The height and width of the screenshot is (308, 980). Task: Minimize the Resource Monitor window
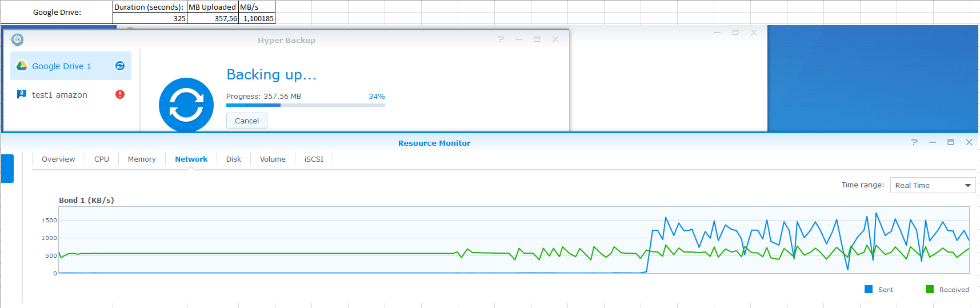[933, 142]
